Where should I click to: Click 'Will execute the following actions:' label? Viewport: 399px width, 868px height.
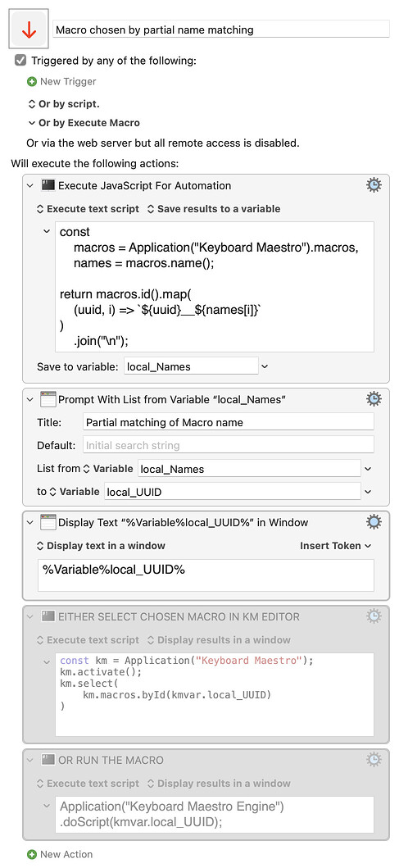(95, 164)
